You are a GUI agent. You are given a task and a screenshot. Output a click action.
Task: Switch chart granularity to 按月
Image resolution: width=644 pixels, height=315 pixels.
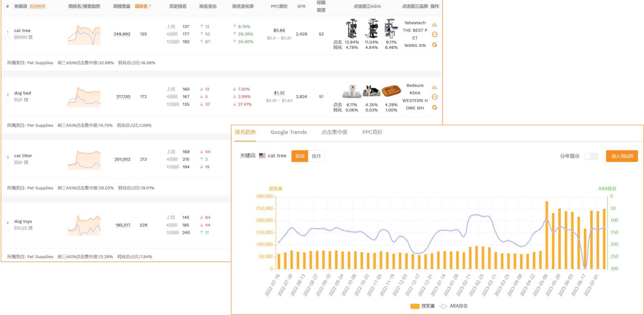coord(316,156)
